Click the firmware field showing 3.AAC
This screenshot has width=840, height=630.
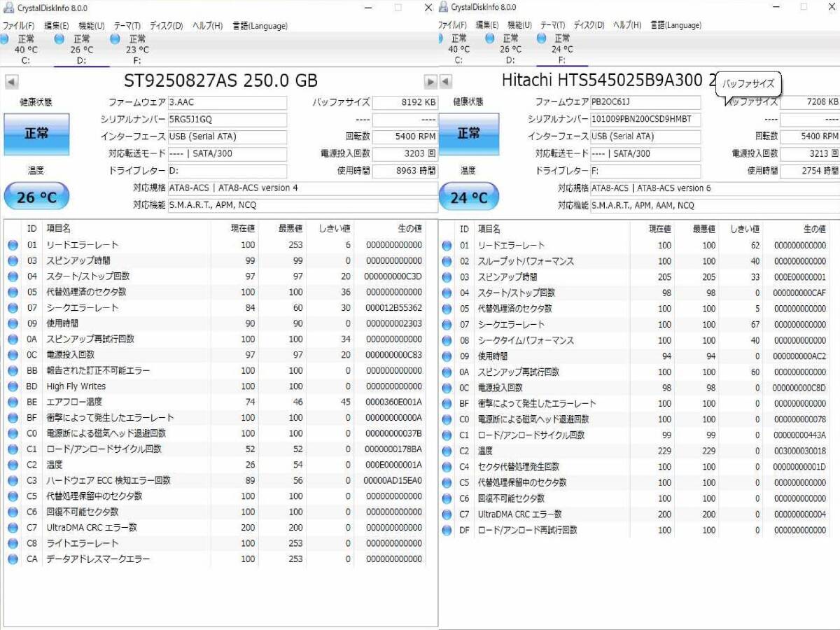click(227, 103)
